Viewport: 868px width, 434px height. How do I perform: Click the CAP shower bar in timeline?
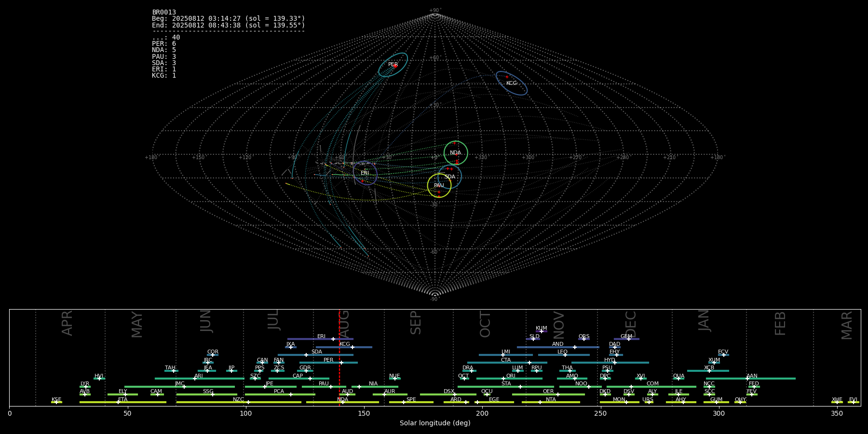[x=299, y=379]
